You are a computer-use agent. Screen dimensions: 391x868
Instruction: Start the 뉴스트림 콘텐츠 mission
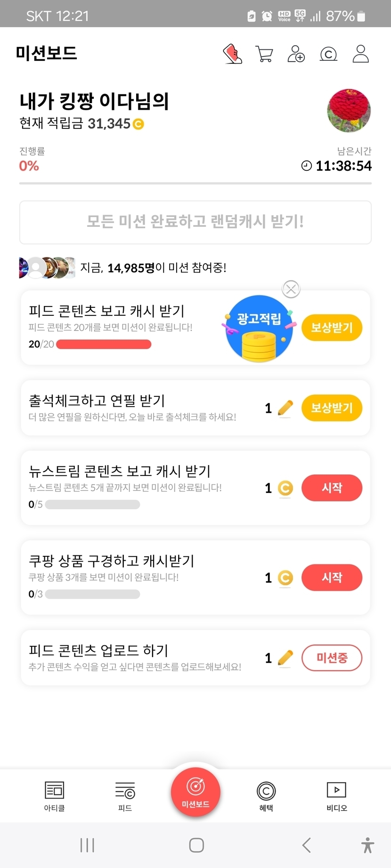coord(332,488)
